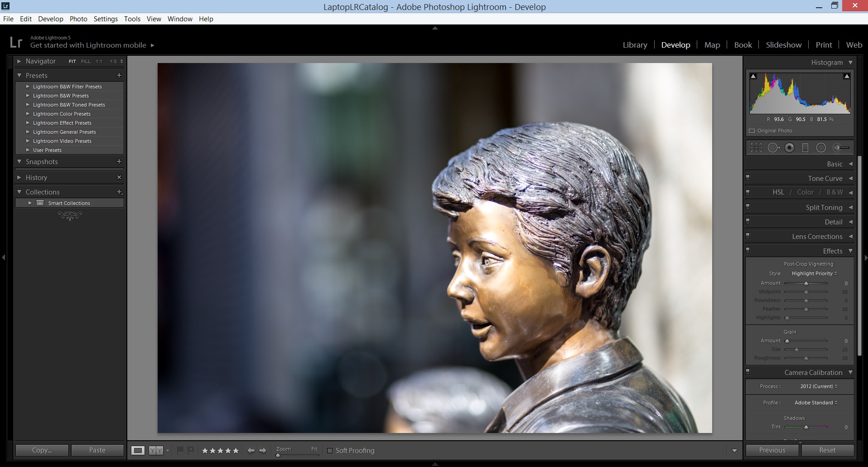Expand the Navigator panel
This screenshot has height=467, width=868.
point(19,61)
